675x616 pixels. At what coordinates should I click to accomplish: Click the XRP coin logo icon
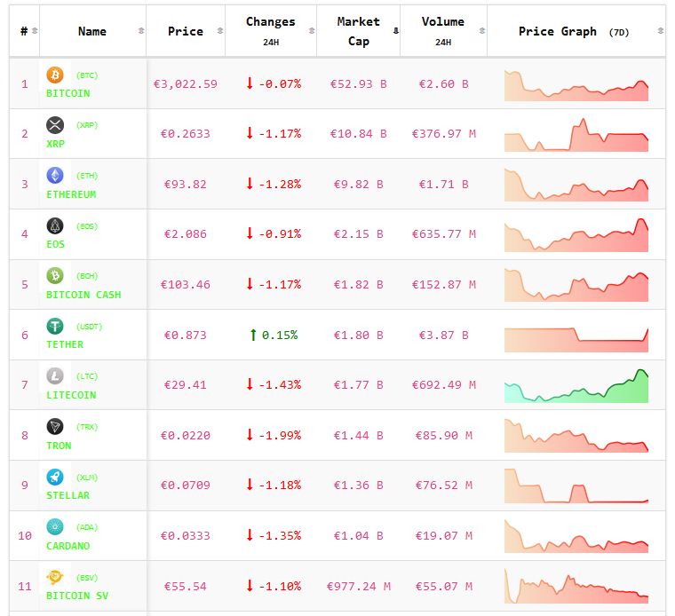[55, 125]
